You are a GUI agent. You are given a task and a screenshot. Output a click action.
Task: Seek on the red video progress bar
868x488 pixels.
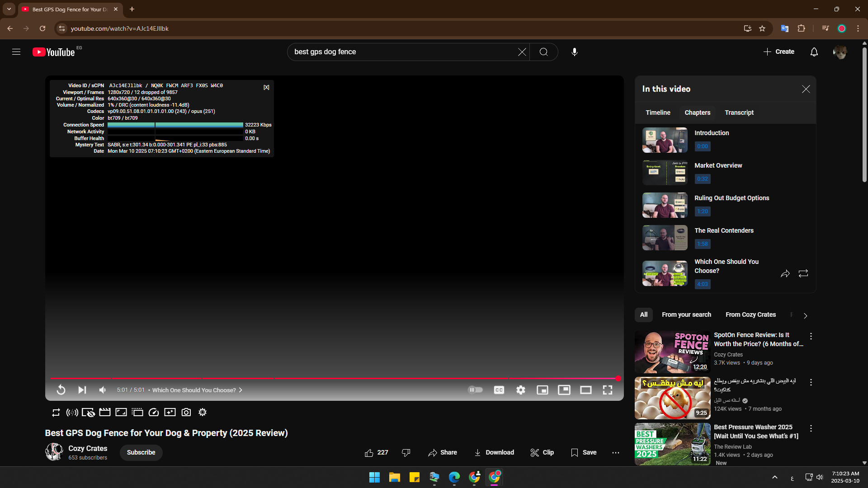tap(334, 378)
